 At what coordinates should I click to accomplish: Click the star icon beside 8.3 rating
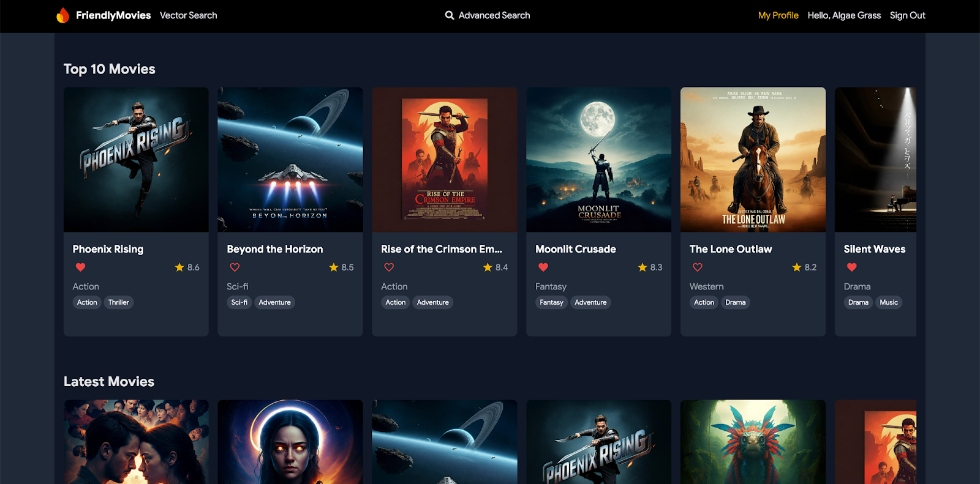(x=643, y=267)
